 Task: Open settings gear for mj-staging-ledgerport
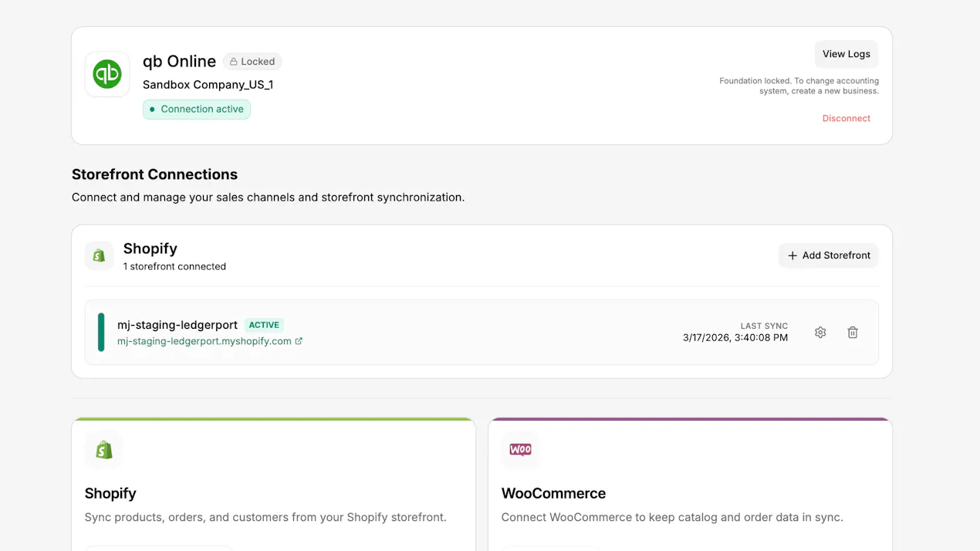tap(820, 333)
